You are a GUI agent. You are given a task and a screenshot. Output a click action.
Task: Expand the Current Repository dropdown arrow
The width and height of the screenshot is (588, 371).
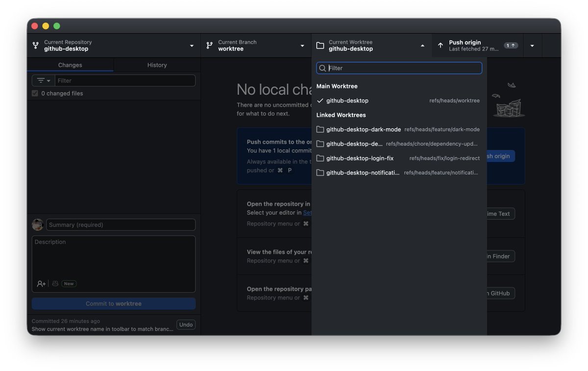click(x=192, y=46)
